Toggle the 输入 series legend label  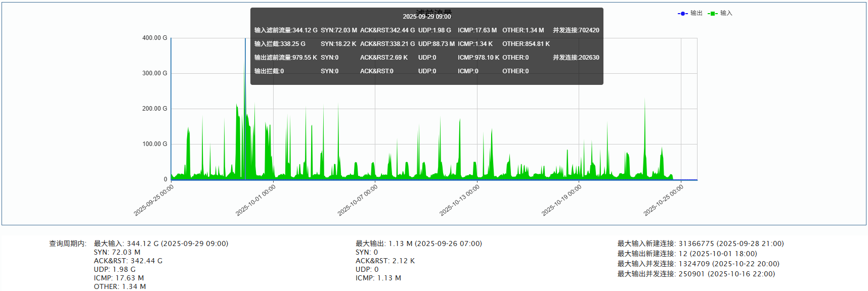(726, 13)
